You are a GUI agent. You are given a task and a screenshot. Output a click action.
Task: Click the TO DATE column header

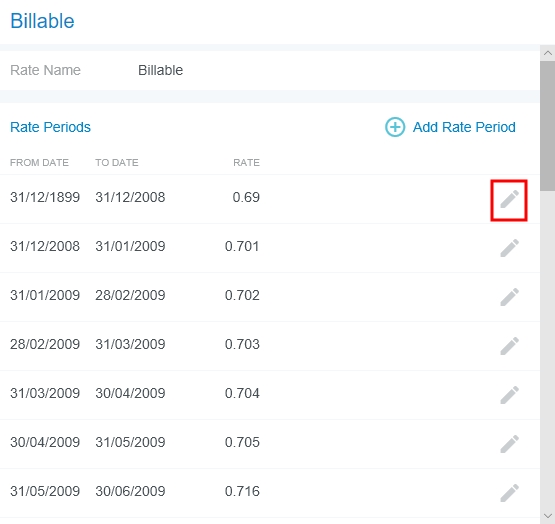point(117,163)
